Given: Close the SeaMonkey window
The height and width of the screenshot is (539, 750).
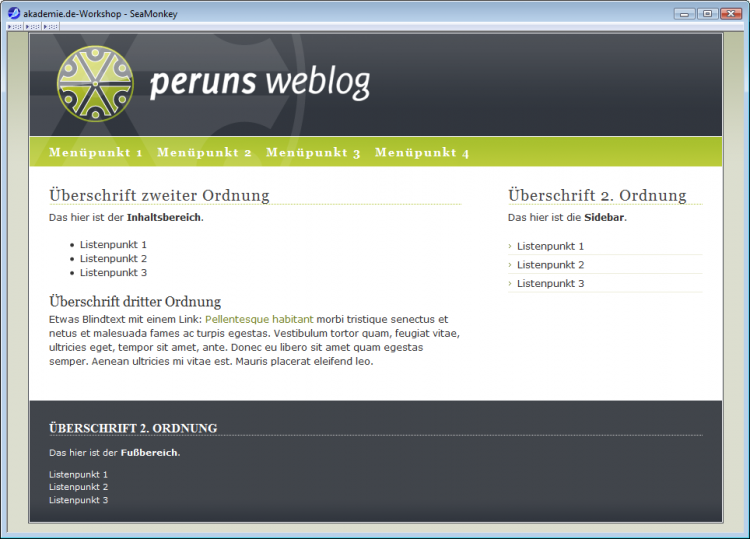Looking at the screenshot, I should click(730, 13).
